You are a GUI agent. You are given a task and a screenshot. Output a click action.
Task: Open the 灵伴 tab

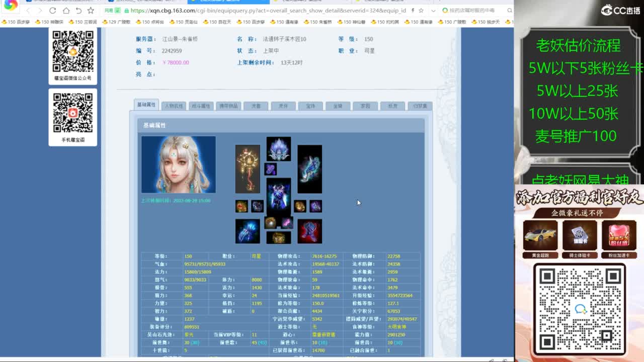(x=283, y=106)
